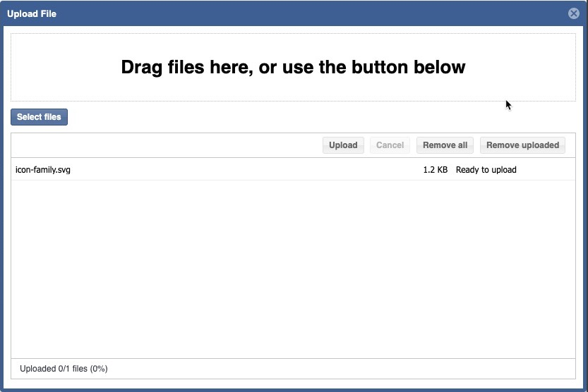Click Remove uploaded button
The width and height of the screenshot is (588, 392).
(522, 145)
